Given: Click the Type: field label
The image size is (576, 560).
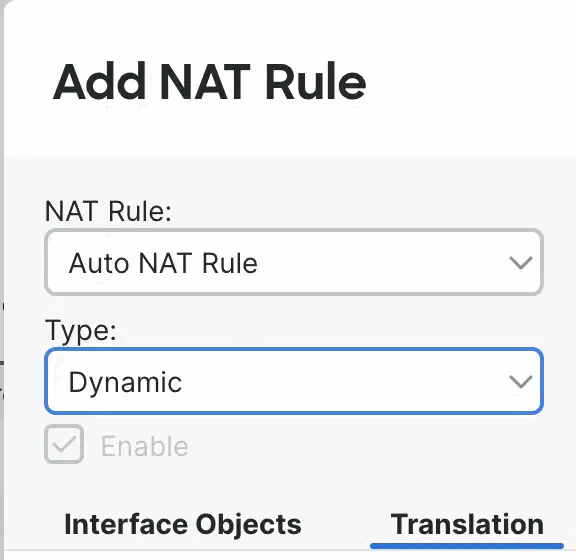Looking at the screenshot, I should point(80,332).
